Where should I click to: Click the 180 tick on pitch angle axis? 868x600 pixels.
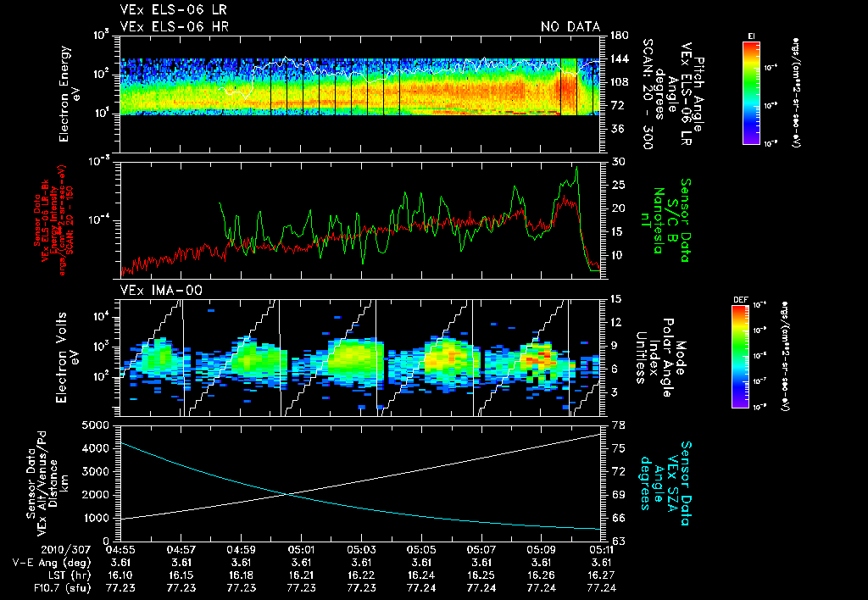620,36
